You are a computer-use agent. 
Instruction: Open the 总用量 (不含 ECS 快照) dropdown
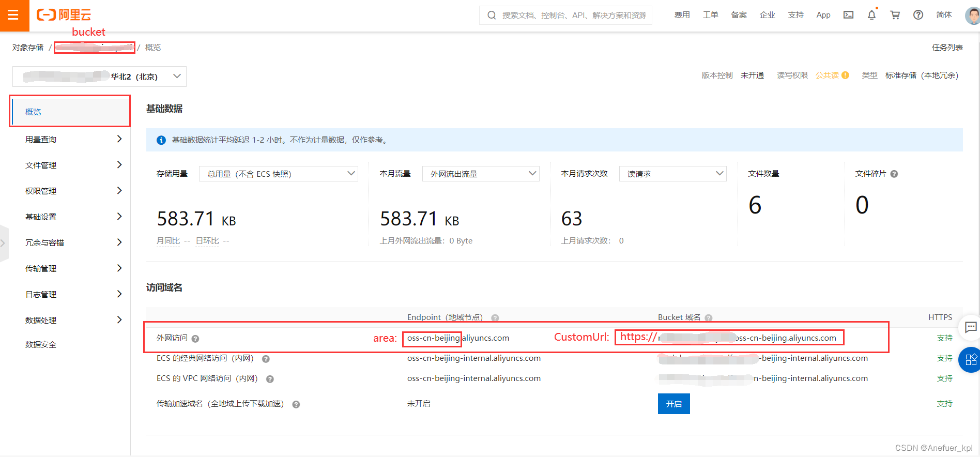coord(279,174)
